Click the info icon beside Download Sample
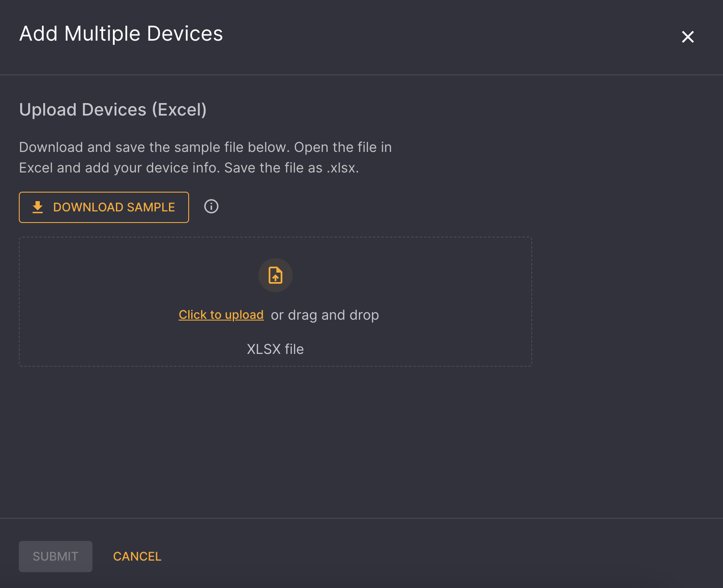The image size is (723, 588). tap(211, 207)
